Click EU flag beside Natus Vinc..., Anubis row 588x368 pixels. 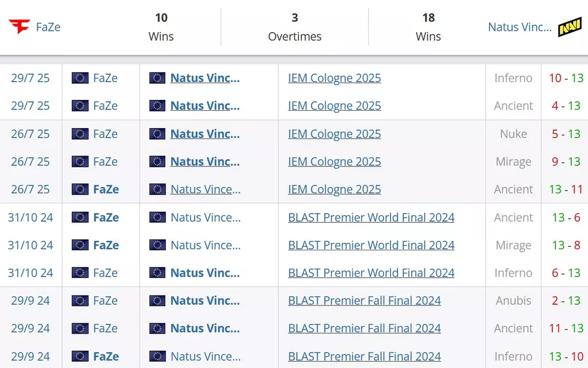pos(157,301)
